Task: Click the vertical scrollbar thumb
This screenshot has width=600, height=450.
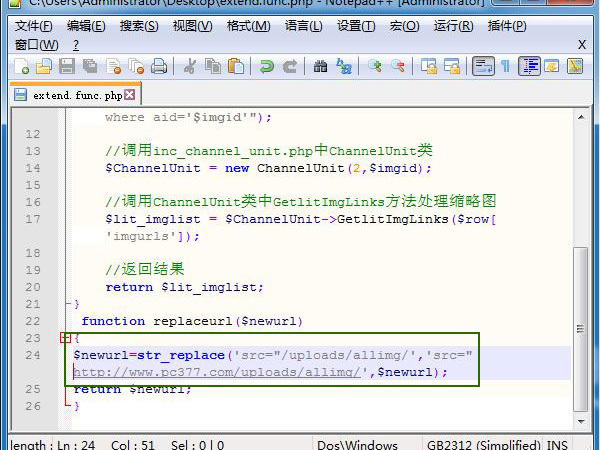Action: tap(581, 329)
